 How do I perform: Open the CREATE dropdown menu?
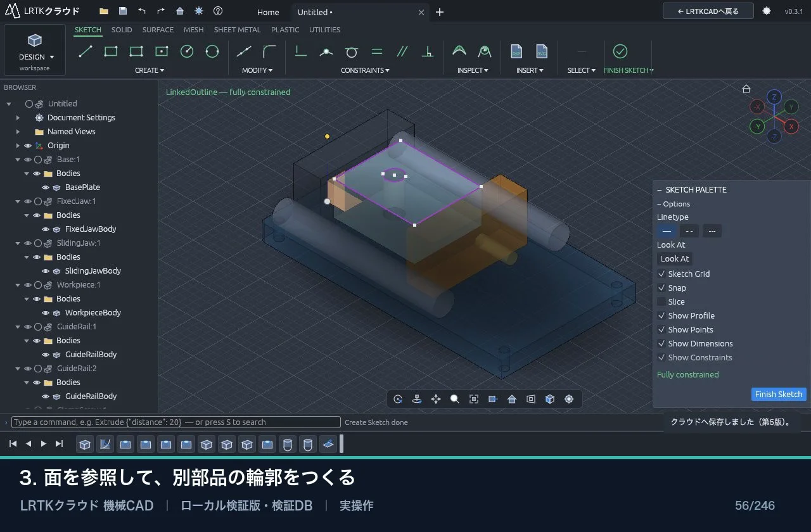150,70
